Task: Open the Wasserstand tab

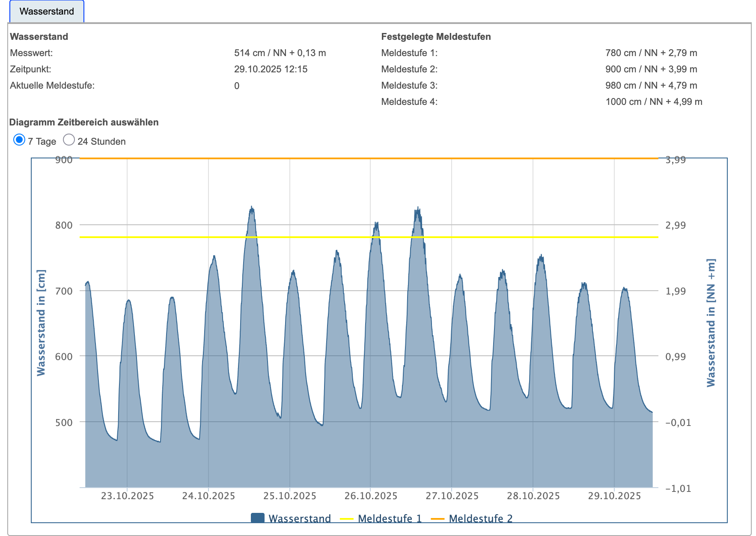Action: [47, 12]
